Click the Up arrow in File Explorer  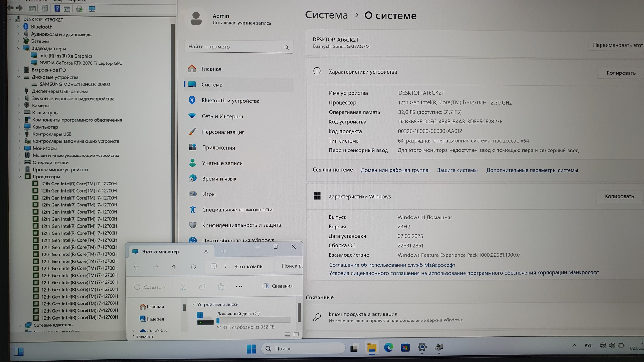pyautogui.click(x=174, y=267)
